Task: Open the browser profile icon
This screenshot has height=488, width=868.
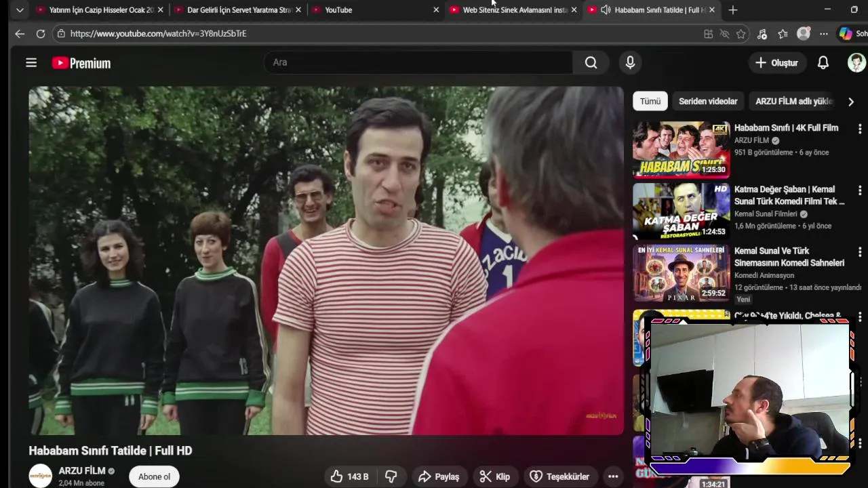Action: pyautogui.click(x=804, y=33)
